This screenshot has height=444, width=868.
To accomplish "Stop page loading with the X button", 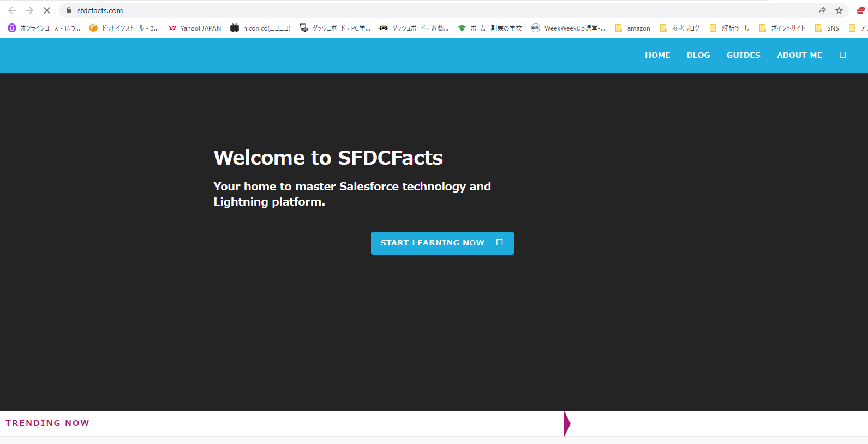I will point(47,10).
